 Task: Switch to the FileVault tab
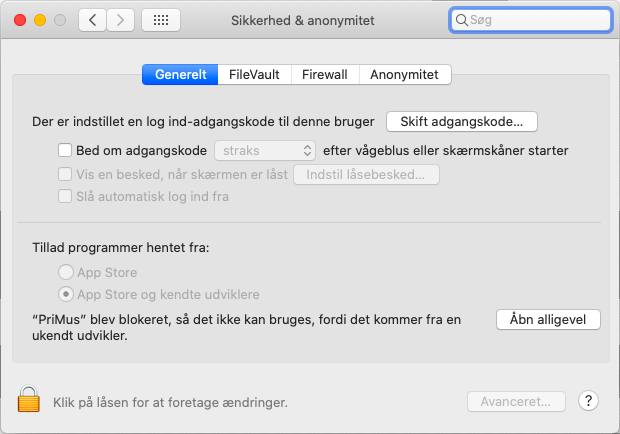[254, 75]
